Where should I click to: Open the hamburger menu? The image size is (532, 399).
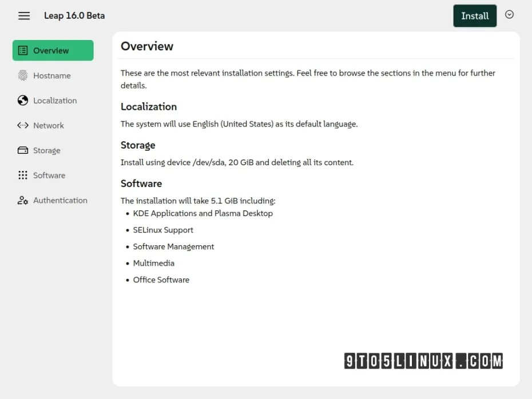tap(23, 15)
